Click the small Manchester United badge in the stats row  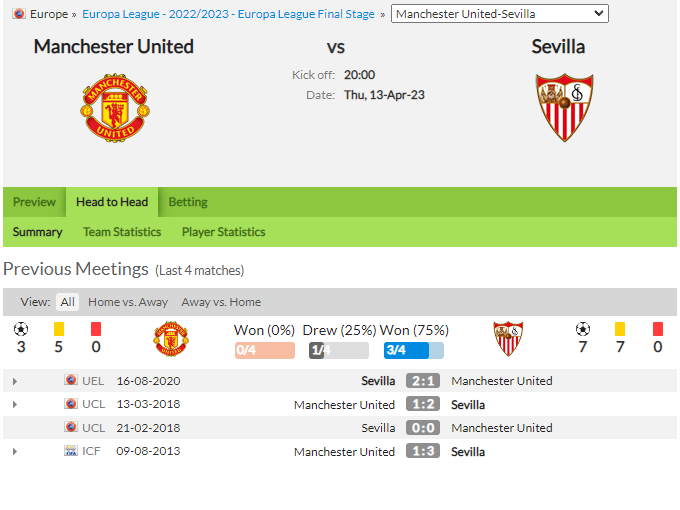pos(171,339)
